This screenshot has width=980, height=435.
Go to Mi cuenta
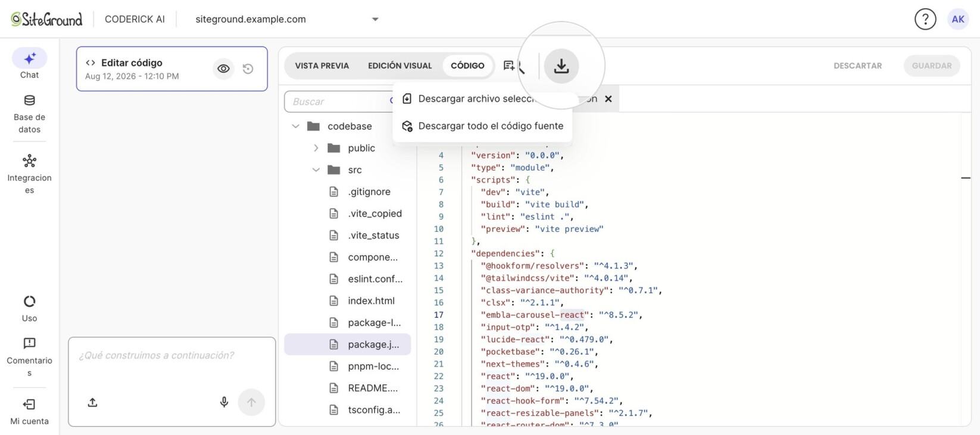(29, 412)
